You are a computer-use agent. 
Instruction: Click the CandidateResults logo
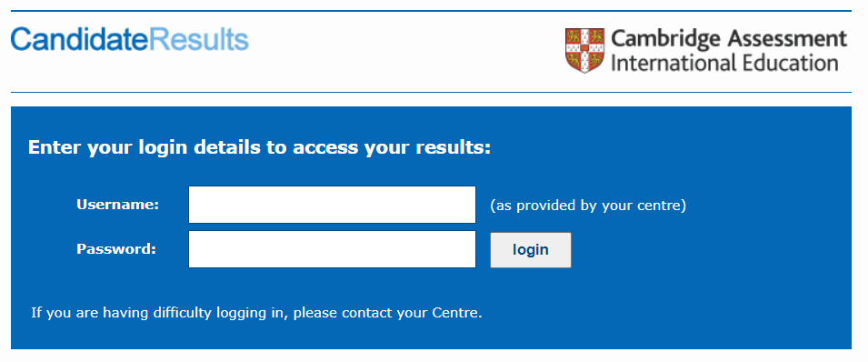pyautogui.click(x=130, y=40)
